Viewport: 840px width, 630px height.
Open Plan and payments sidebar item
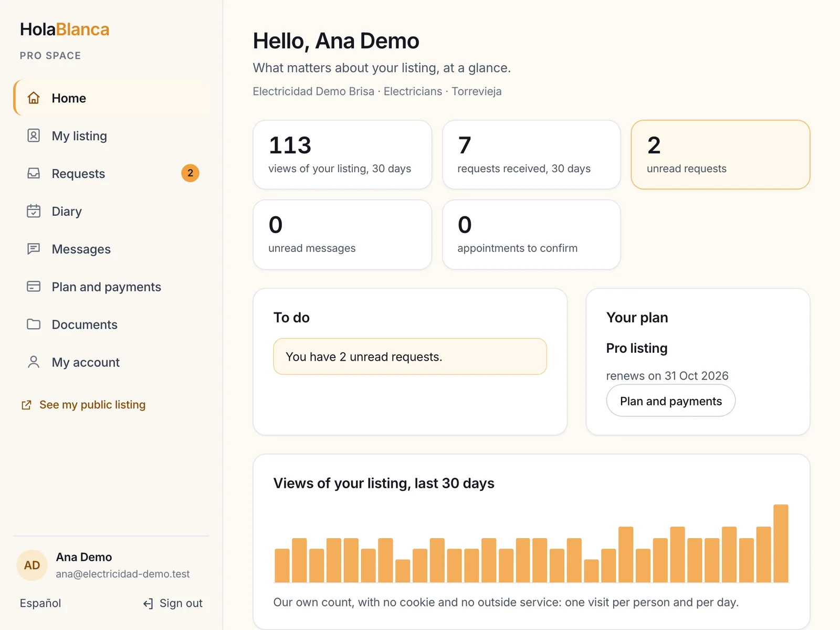click(x=112, y=287)
